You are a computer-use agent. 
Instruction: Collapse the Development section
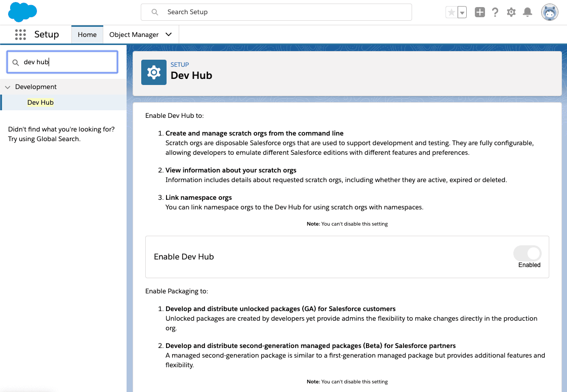tap(8, 87)
